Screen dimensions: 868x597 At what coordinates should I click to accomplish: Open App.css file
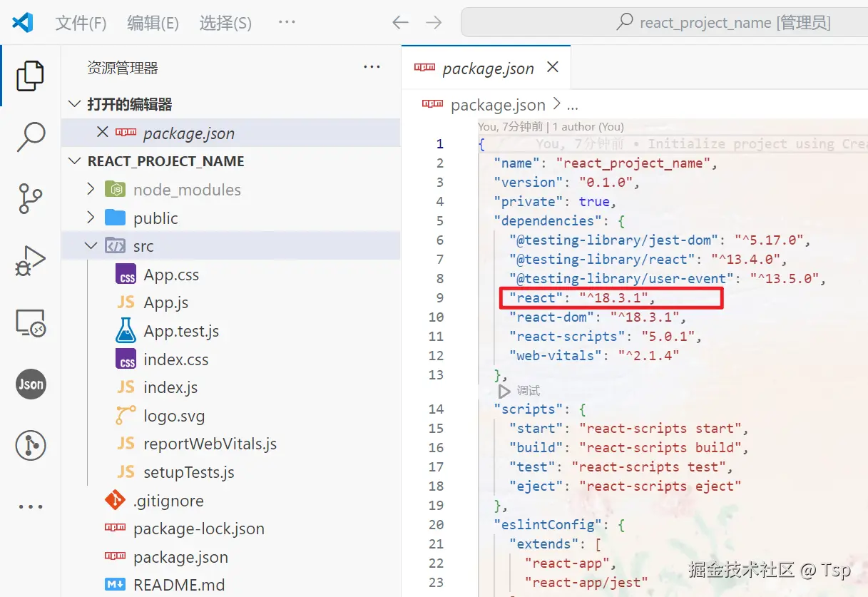171,275
